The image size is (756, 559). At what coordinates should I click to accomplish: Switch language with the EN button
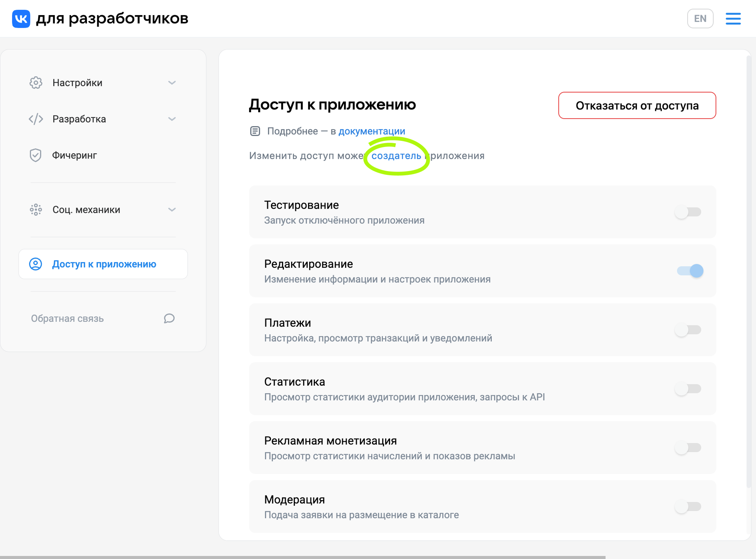pyautogui.click(x=700, y=19)
